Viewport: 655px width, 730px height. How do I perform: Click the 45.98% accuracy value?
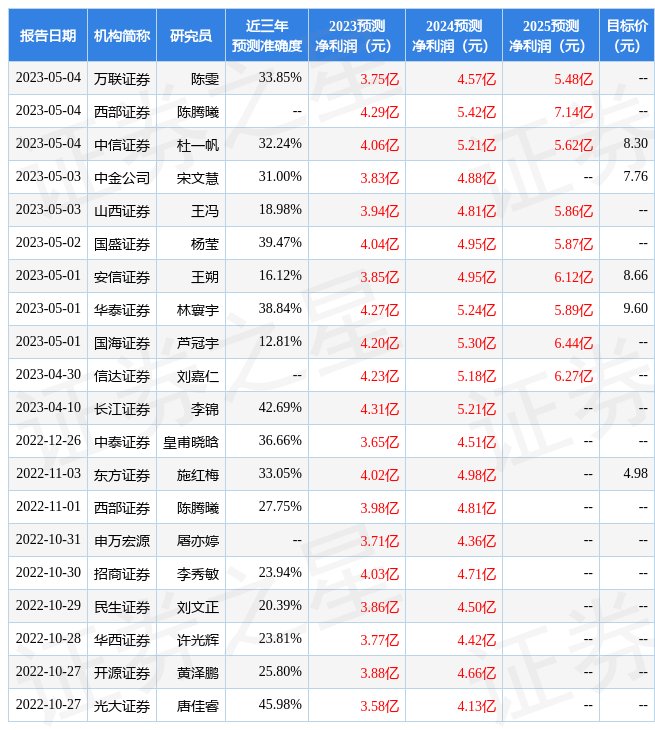pos(280,705)
